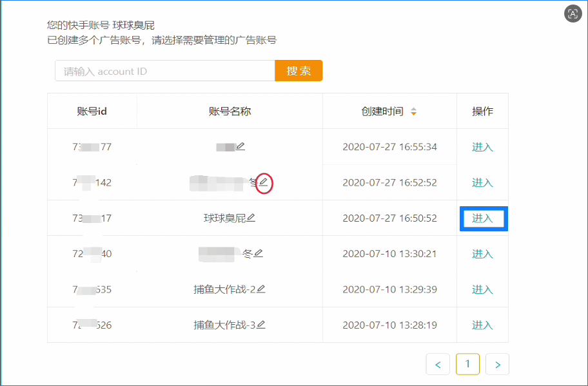588x386 pixels.
Task: Enter the 球球臭屁 account via highlighted 进入 link
Action: click(483, 218)
